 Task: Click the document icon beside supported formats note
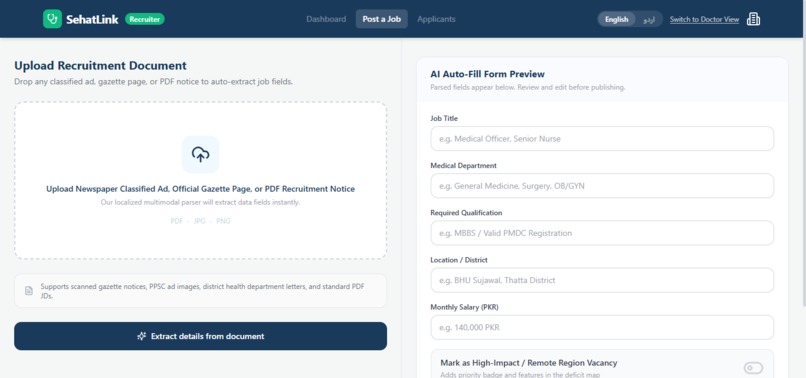pos(29,291)
